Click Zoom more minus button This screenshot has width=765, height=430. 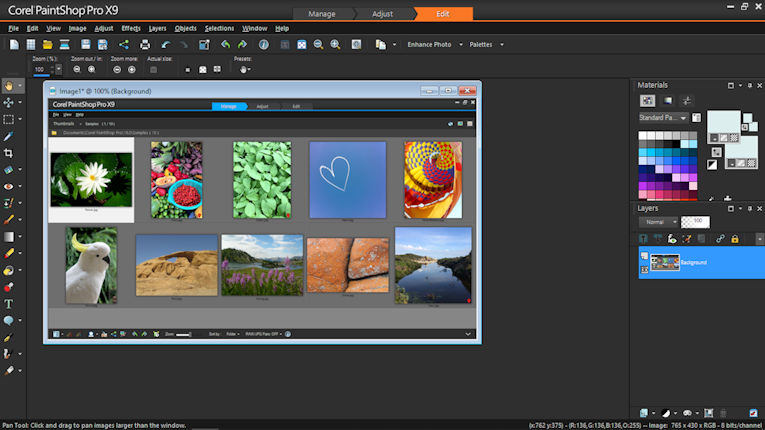(117, 69)
